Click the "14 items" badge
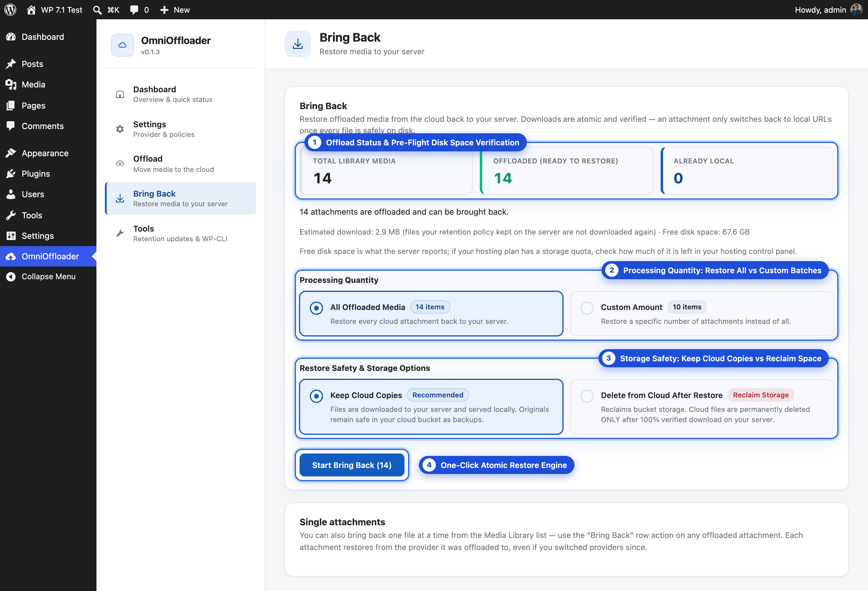Viewport: 868px width, 591px height. pyautogui.click(x=430, y=307)
